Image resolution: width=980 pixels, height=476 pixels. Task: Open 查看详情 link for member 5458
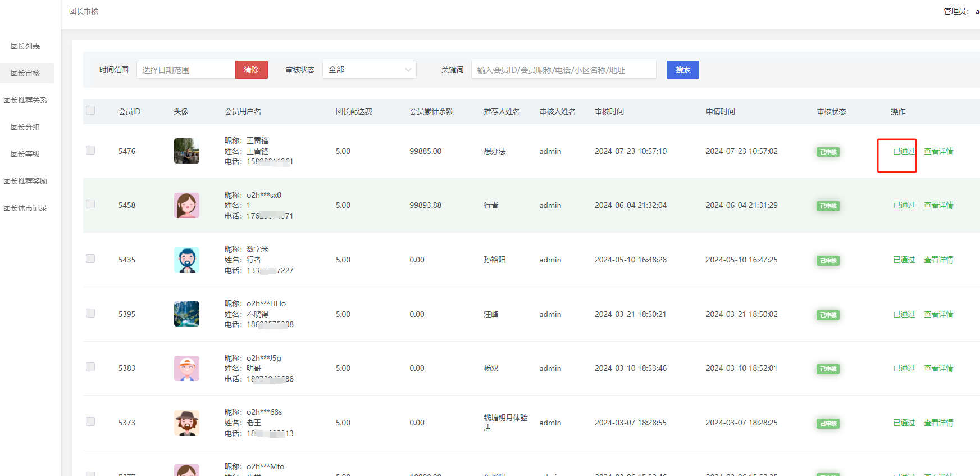click(x=938, y=205)
